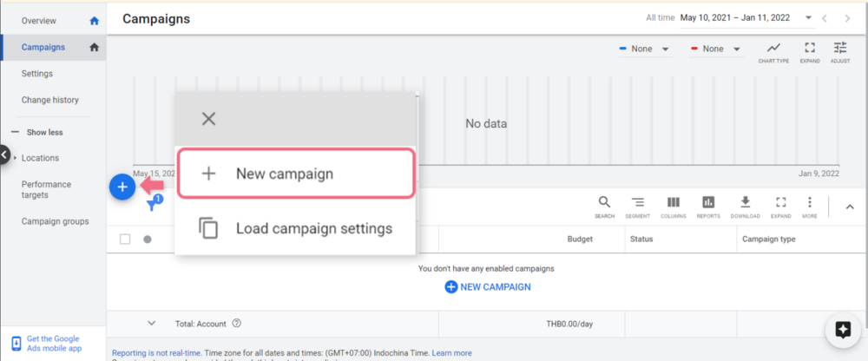868x361 pixels.
Task: Modify table Columns
Action: (674, 207)
